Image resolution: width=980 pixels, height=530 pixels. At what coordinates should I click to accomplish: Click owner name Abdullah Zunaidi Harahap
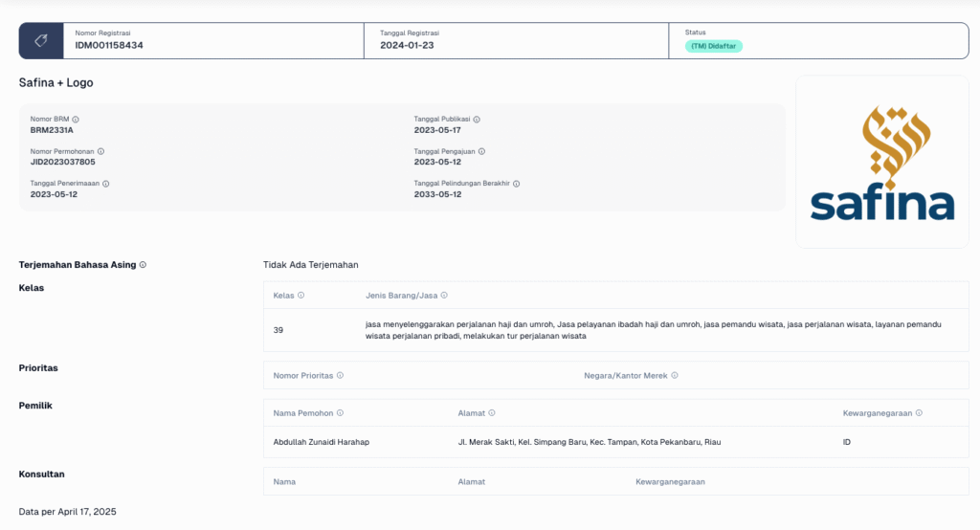click(x=322, y=442)
